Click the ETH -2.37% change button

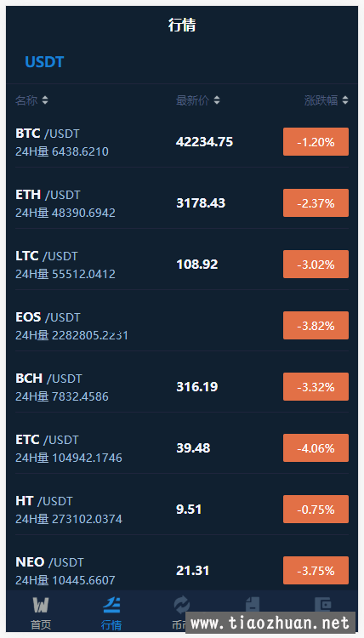pyautogui.click(x=316, y=202)
